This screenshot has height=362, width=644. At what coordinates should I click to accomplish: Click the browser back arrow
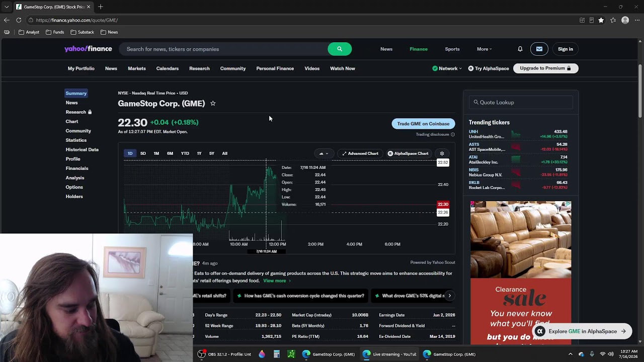[x=7, y=20]
